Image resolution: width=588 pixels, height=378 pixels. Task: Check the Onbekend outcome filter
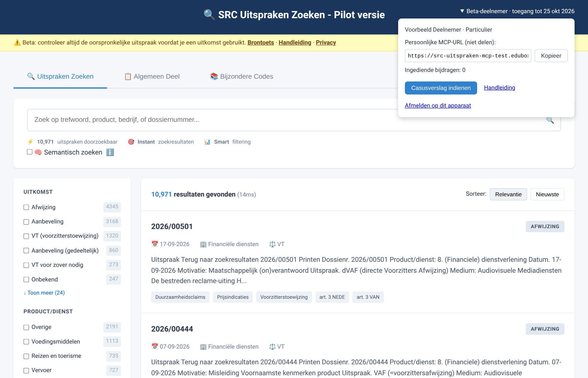click(26, 279)
